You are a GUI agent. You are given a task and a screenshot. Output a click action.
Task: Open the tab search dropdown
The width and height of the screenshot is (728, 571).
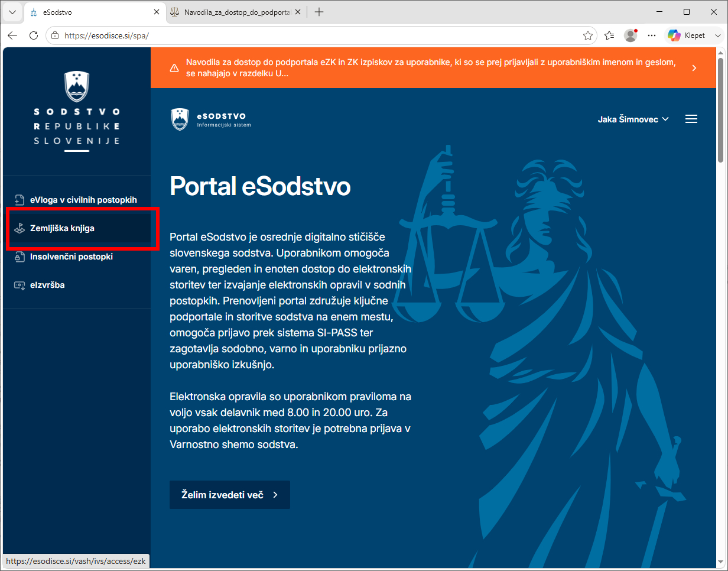[12, 12]
